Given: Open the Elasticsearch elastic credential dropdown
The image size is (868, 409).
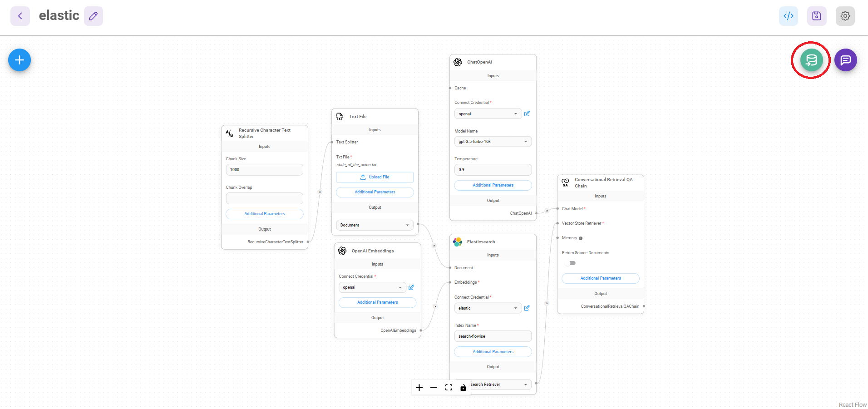Looking at the screenshot, I should (488, 308).
